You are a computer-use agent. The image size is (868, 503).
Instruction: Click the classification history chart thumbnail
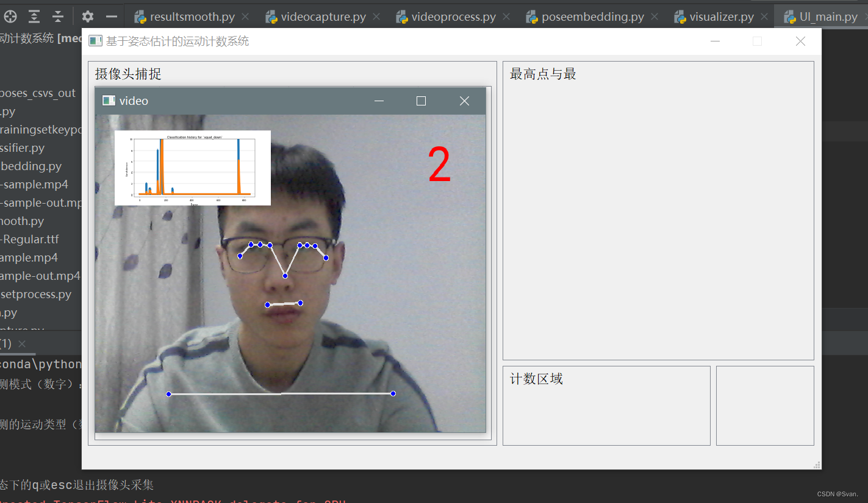click(192, 168)
